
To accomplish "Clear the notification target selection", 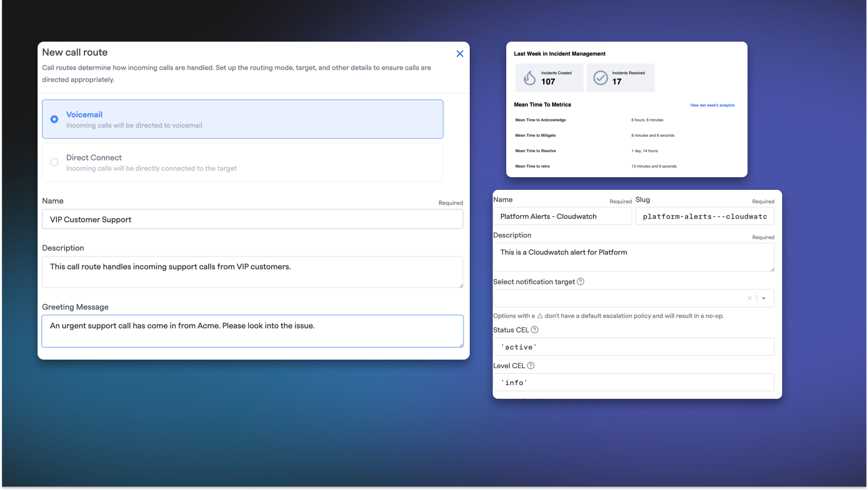I will (x=750, y=298).
